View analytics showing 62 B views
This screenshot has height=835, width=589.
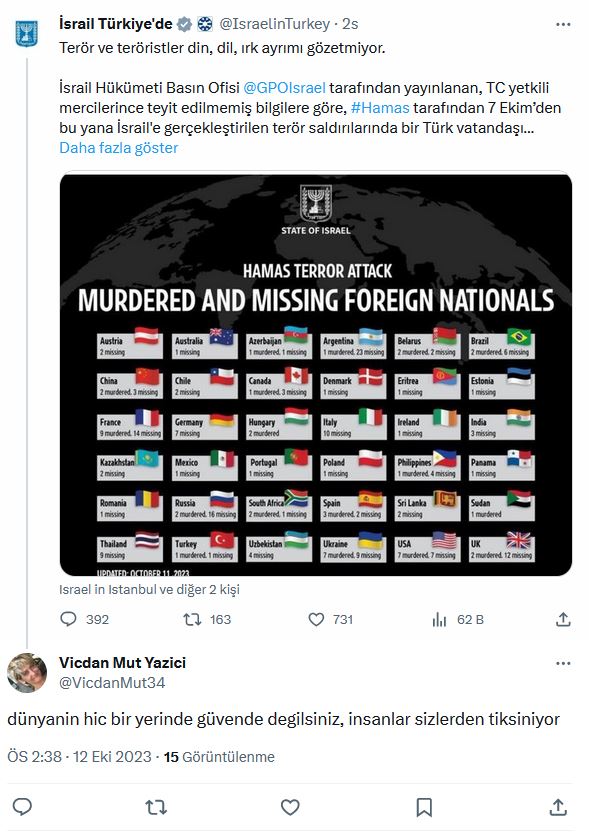[x=457, y=619]
